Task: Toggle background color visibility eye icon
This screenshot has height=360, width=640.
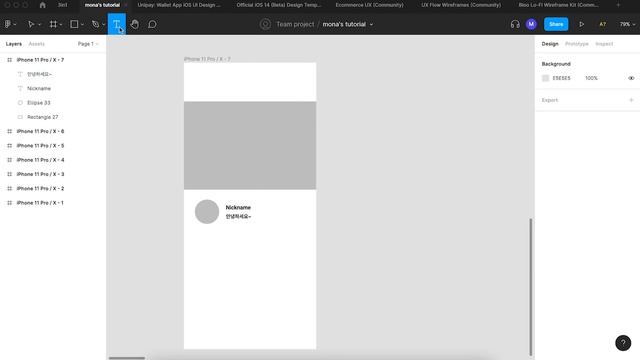Action: (x=631, y=78)
